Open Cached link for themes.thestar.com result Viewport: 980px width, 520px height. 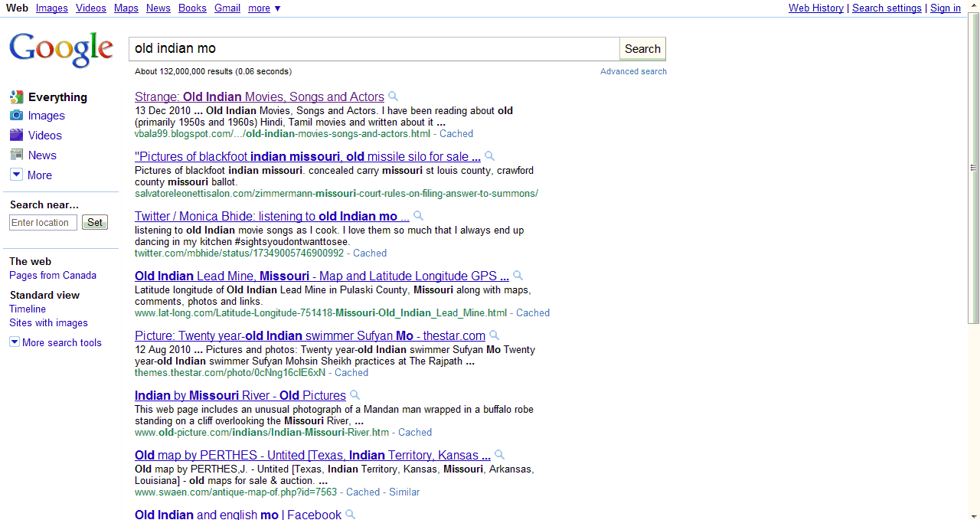tap(351, 372)
